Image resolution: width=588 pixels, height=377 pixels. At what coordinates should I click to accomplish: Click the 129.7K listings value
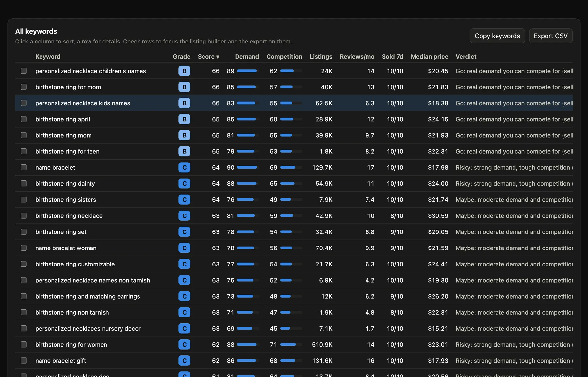(x=322, y=167)
